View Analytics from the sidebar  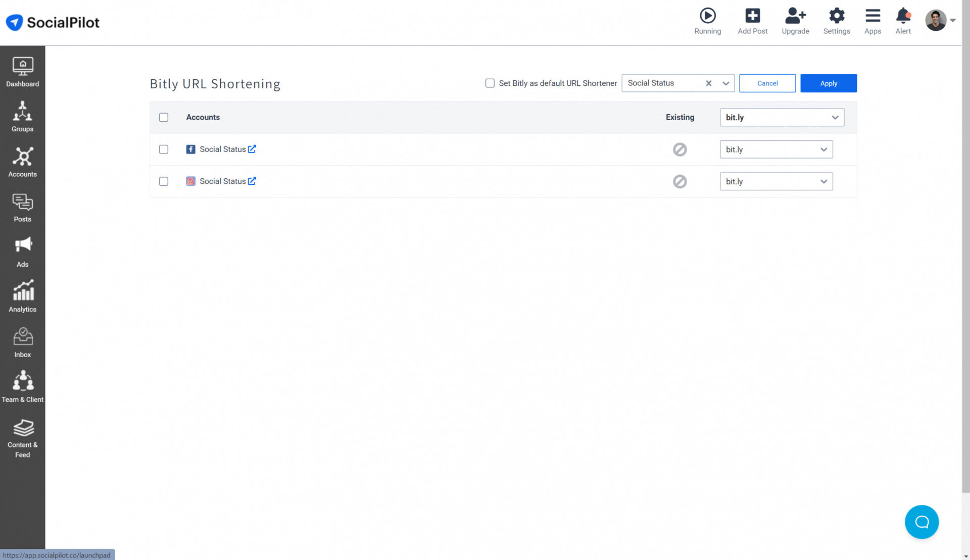pos(22,297)
